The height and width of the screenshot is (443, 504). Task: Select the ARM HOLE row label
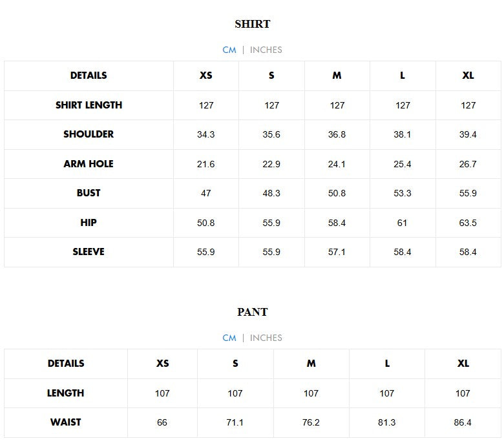(x=89, y=164)
